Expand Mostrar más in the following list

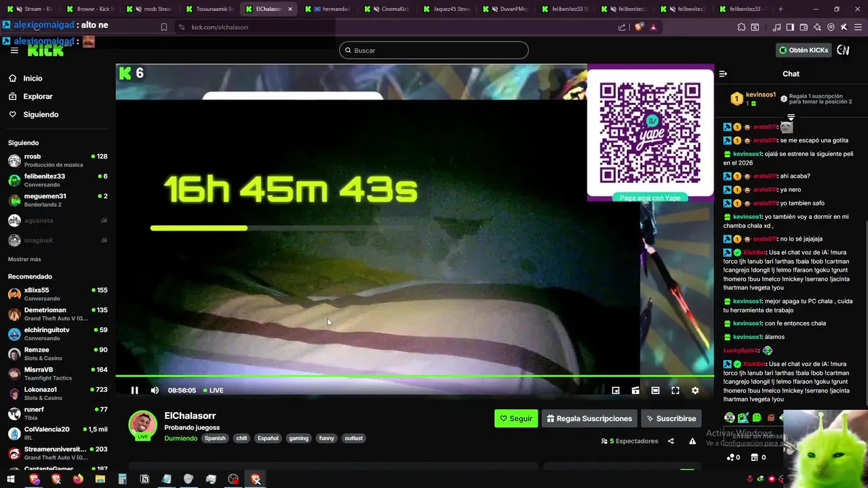24,259
